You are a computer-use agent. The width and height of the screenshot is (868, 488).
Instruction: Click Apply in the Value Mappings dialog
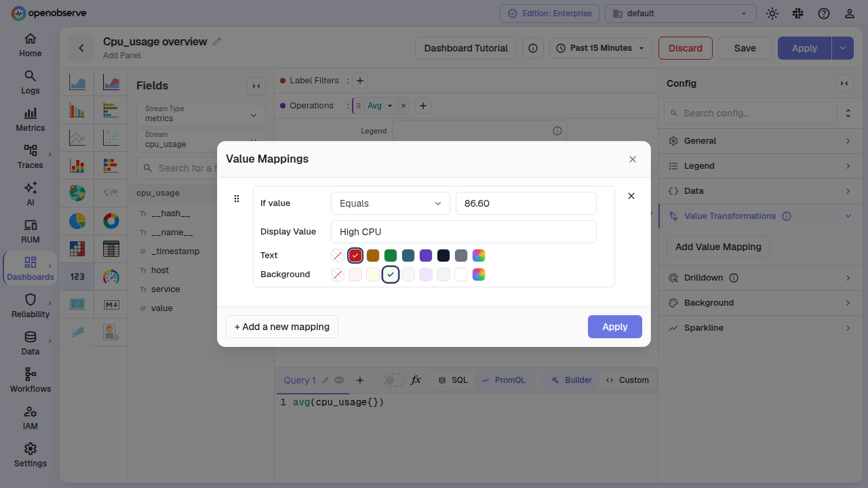pyautogui.click(x=615, y=327)
